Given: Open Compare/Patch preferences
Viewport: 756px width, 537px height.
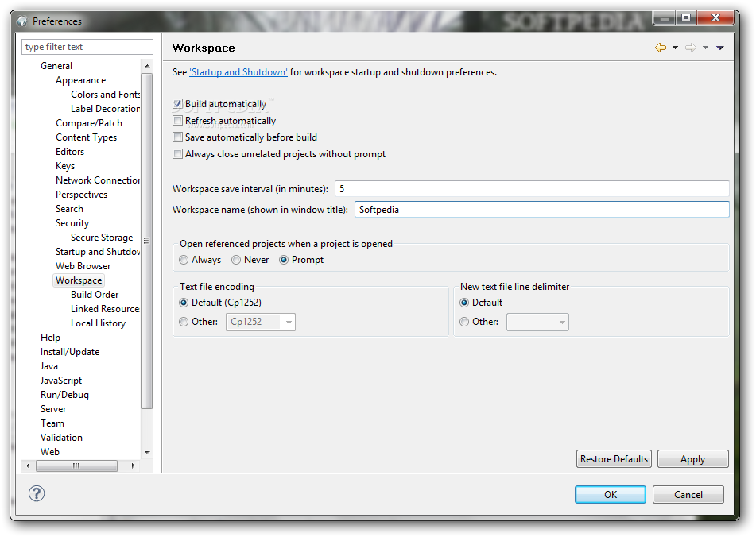Looking at the screenshot, I should tap(89, 123).
